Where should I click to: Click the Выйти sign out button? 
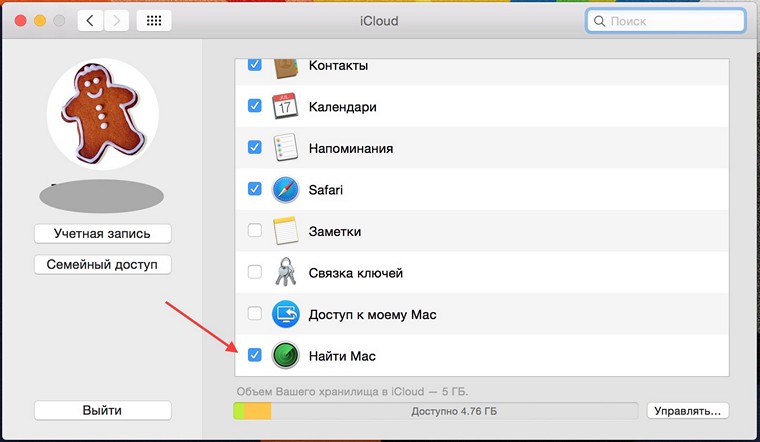coord(102,410)
